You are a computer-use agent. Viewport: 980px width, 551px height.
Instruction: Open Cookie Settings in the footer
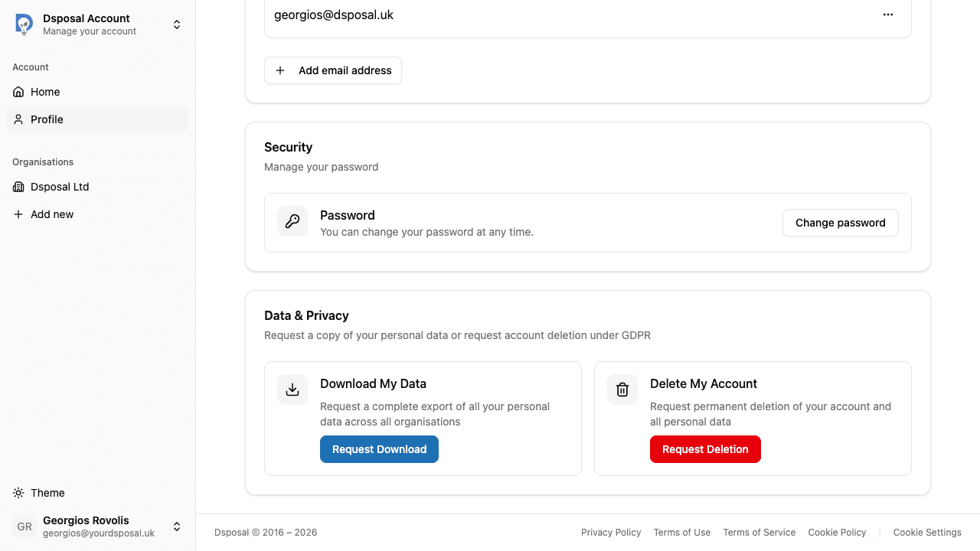[927, 533]
